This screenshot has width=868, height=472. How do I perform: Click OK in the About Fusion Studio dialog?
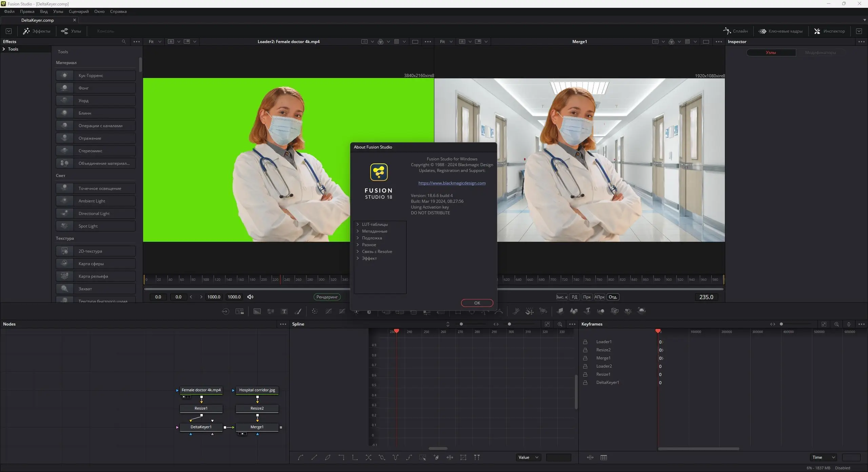tap(477, 303)
